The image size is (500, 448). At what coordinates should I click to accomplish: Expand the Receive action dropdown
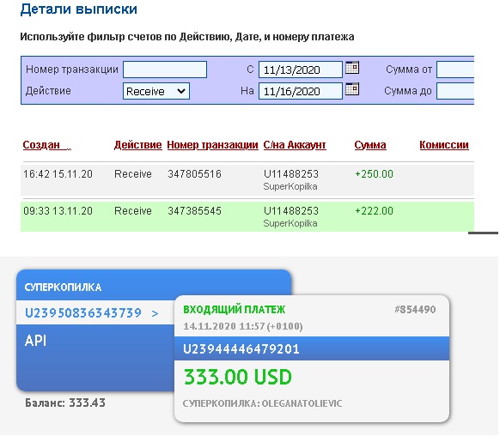pos(156,91)
